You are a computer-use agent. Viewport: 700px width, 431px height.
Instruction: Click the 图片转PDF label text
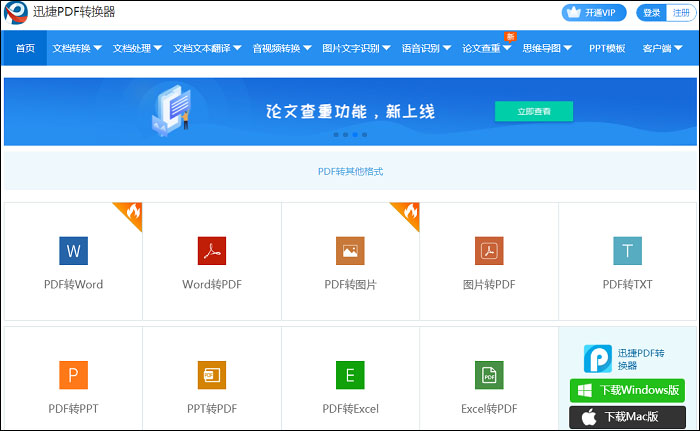tap(489, 285)
